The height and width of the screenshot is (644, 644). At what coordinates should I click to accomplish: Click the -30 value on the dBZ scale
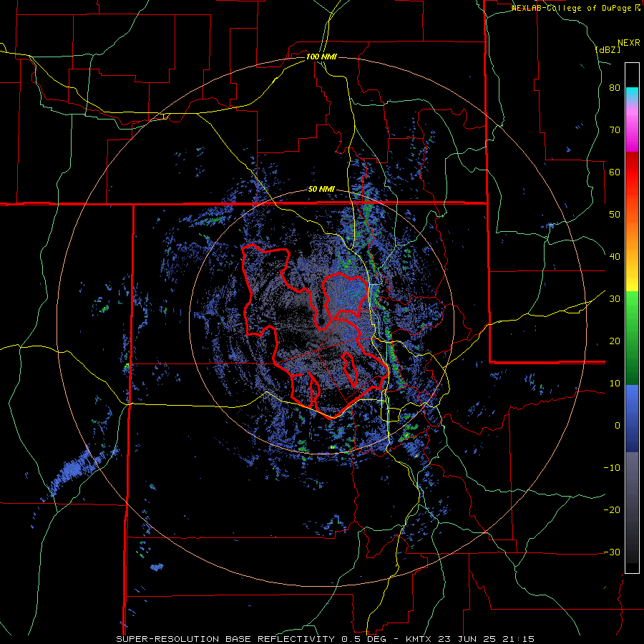[x=612, y=552]
